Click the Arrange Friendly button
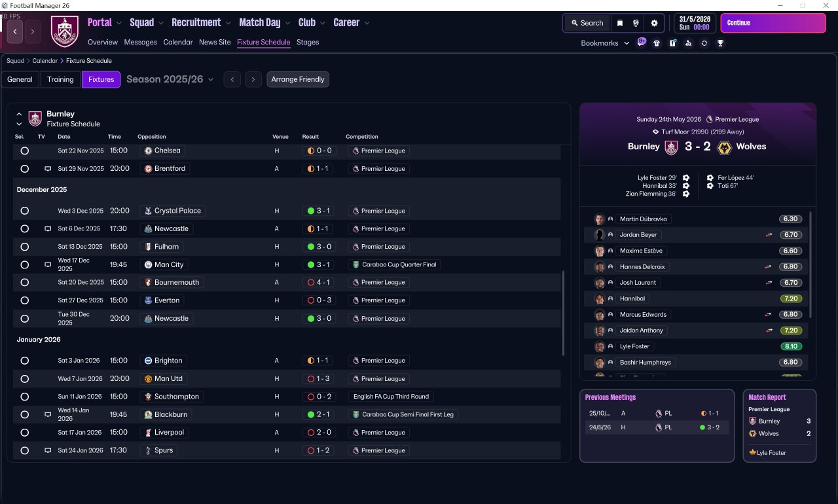838x504 pixels. click(x=298, y=79)
